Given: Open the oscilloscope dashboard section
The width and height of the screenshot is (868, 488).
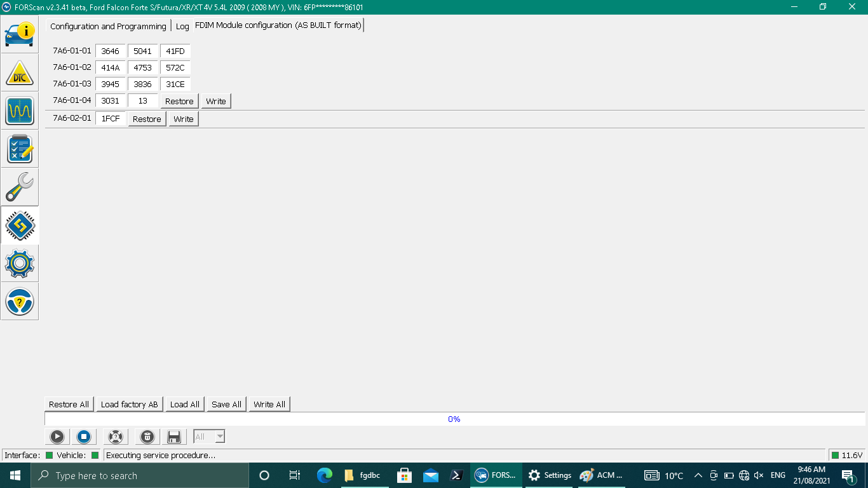Looking at the screenshot, I should [20, 111].
